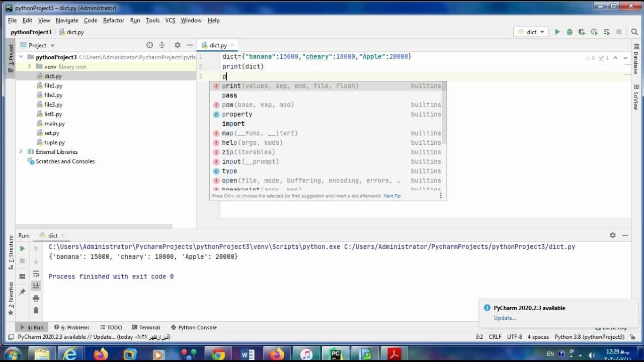
Task: Open the Project panel settings gear
Action: tap(177, 45)
